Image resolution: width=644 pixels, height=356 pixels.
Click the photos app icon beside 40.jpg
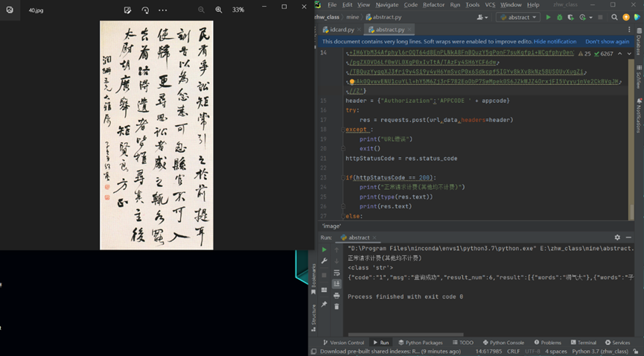click(x=10, y=10)
